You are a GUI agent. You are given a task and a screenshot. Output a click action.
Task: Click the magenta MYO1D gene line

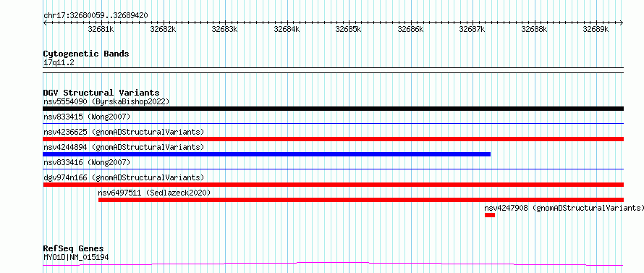333,264
